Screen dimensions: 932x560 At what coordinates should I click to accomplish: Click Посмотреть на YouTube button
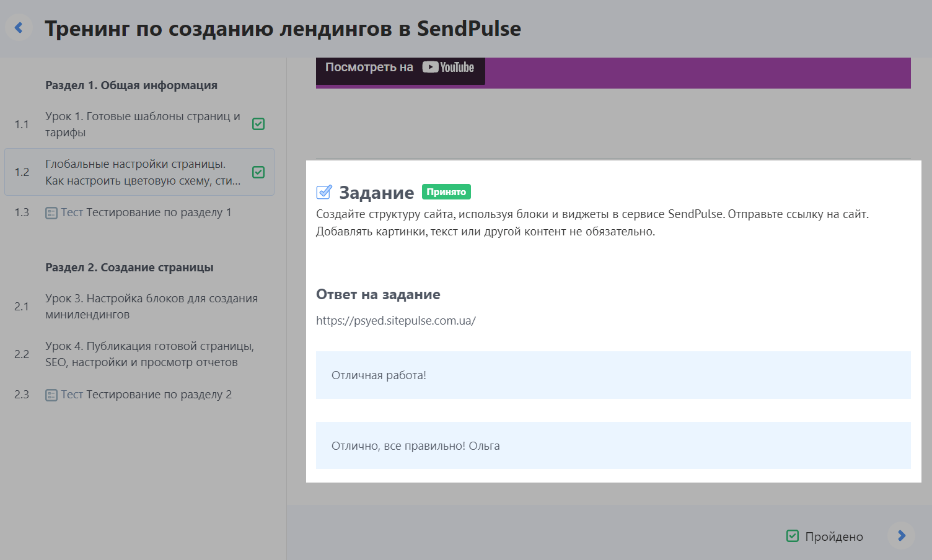(x=400, y=70)
